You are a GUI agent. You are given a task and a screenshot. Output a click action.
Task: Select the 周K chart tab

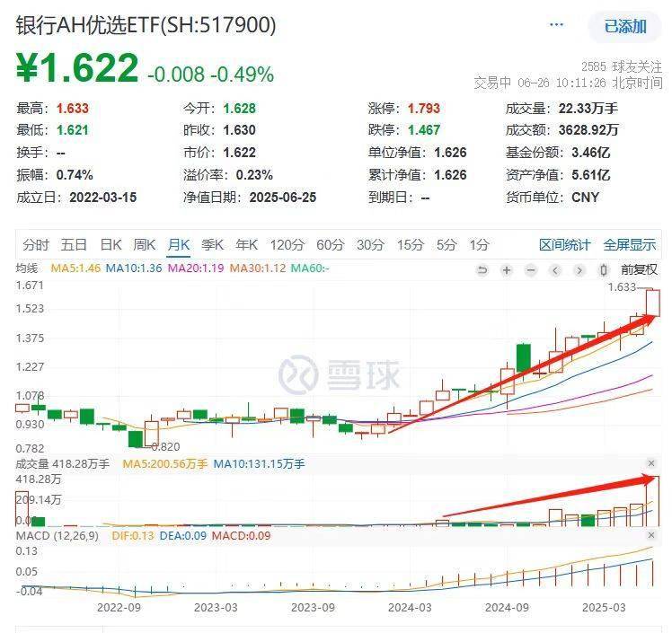tap(144, 245)
